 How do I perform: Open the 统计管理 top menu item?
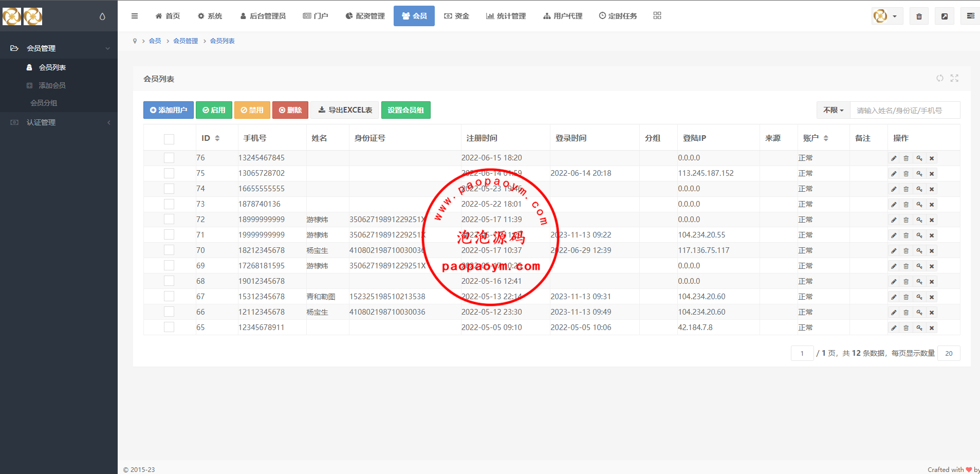506,16
